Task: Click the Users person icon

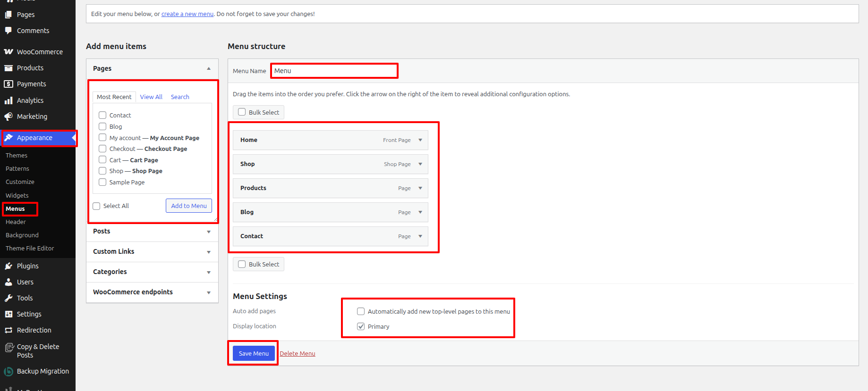Action: [9, 282]
